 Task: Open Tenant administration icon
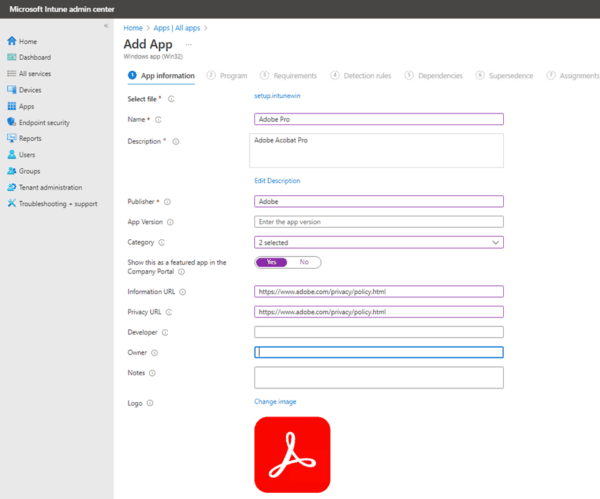click(12, 187)
